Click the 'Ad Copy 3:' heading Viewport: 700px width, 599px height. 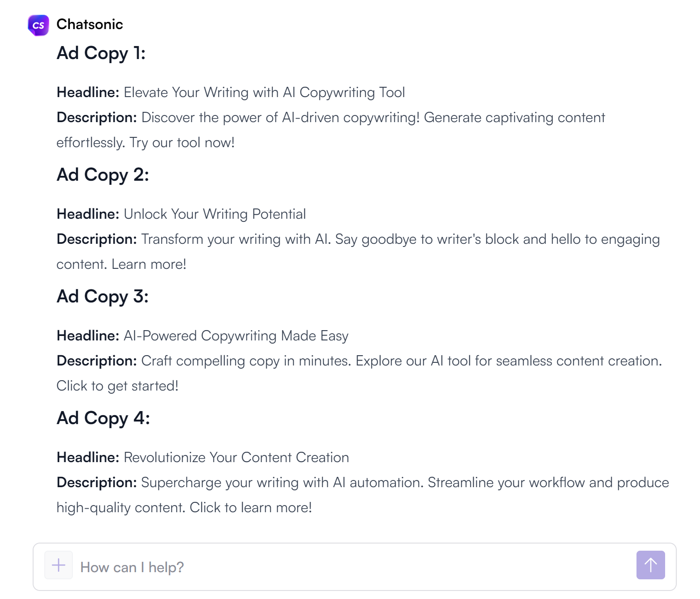click(x=102, y=297)
